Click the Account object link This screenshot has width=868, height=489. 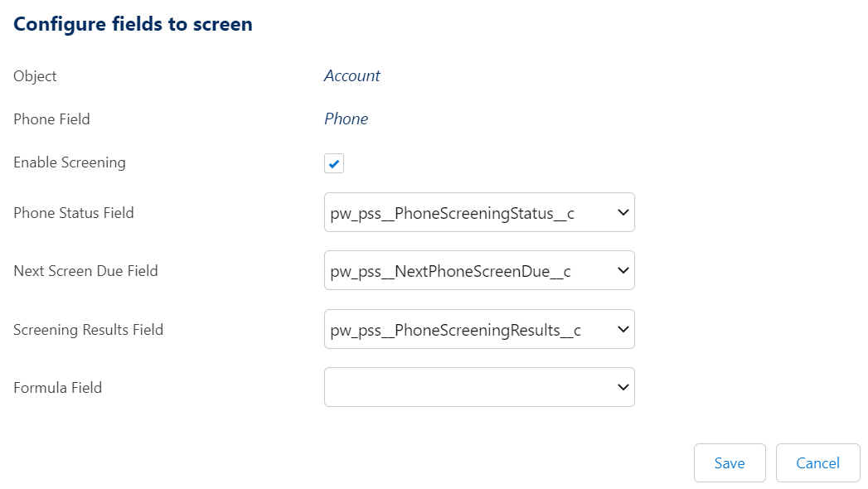pyautogui.click(x=352, y=75)
